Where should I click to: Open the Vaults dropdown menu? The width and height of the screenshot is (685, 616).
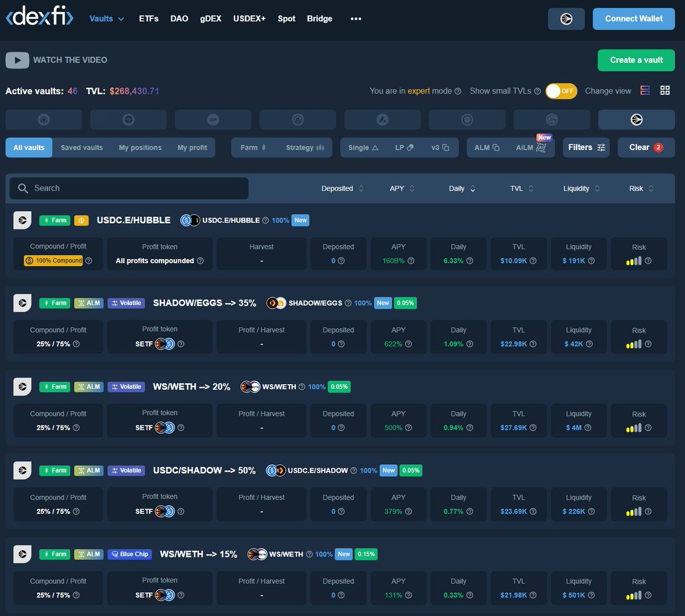click(x=107, y=19)
